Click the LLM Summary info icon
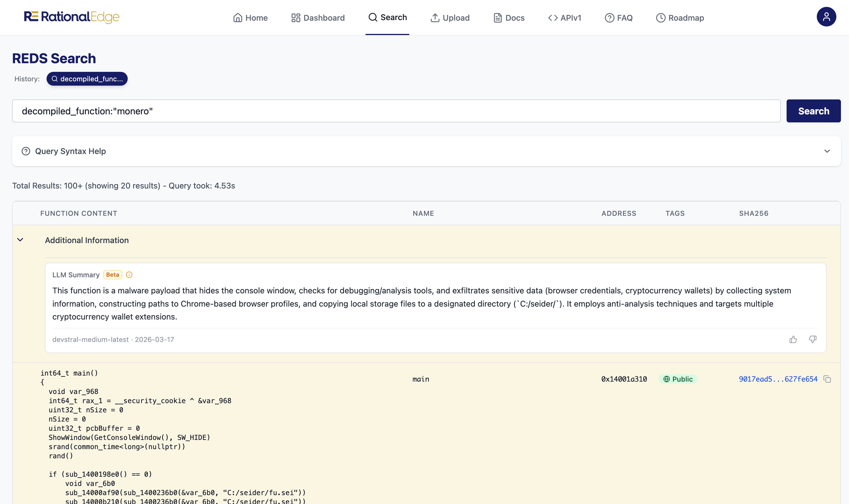This screenshot has height=504, width=849. point(129,275)
